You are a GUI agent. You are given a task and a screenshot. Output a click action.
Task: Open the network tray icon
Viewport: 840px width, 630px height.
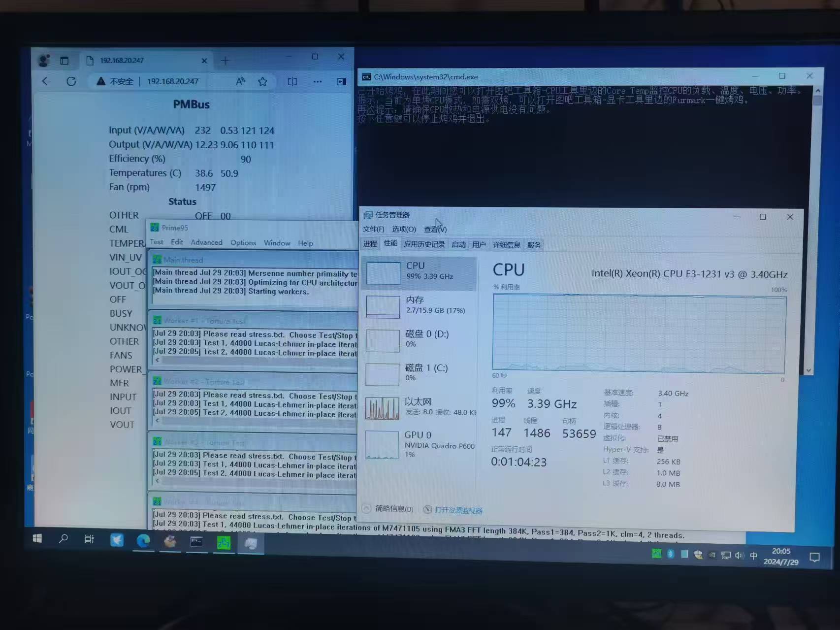pyautogui.click(x=726, y=555)
